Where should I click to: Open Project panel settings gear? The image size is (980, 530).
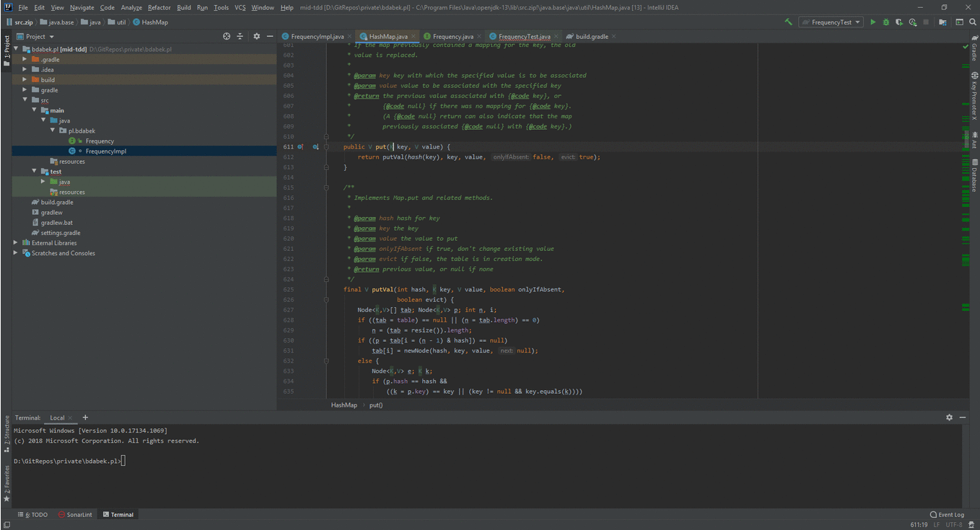pyautogui.click(x=256, y=36)
